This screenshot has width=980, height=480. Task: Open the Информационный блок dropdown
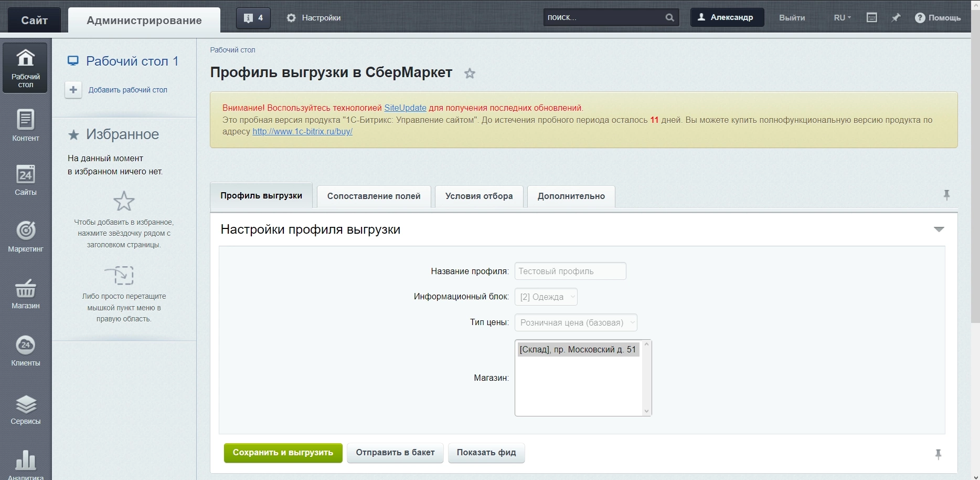pyautogui.click(x=546, y=297)
